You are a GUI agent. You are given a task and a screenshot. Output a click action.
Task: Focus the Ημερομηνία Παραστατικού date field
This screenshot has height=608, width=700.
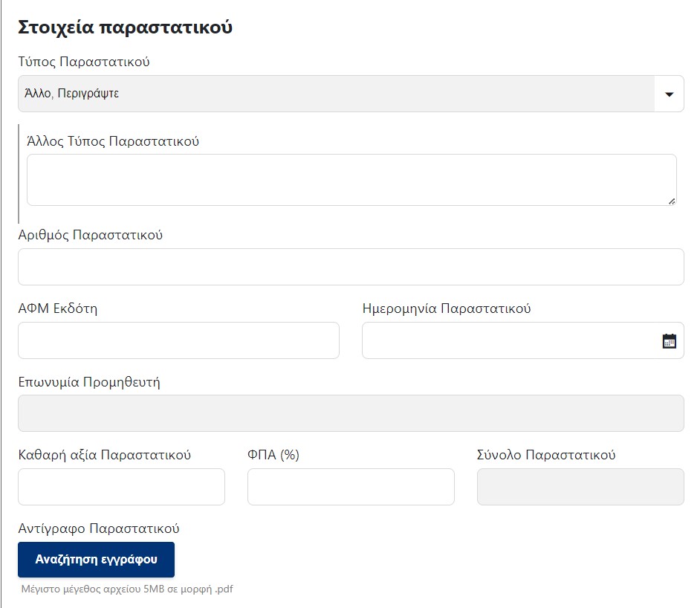pos(522,340)
